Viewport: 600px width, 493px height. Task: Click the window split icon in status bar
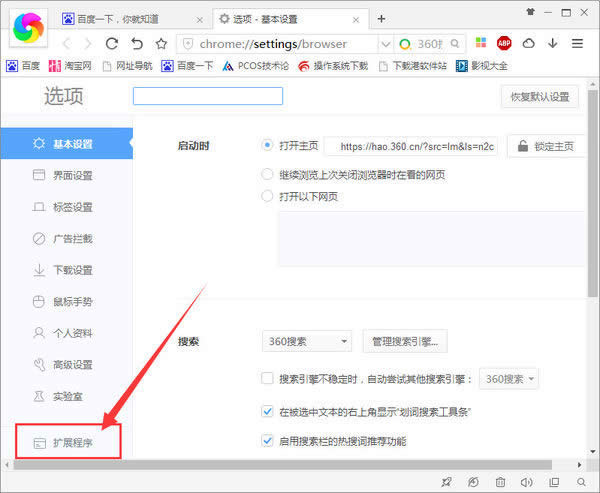click(x=554, y=482)
